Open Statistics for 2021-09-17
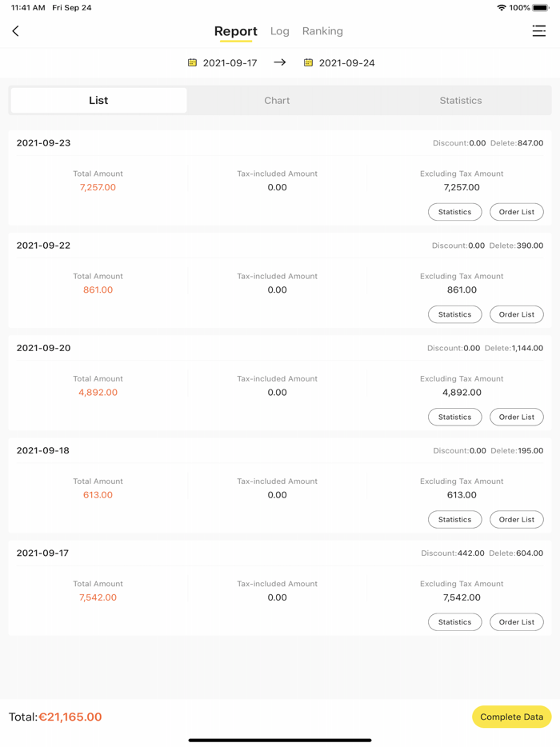This screenshot has width=560, height=747. pos(454,621)
